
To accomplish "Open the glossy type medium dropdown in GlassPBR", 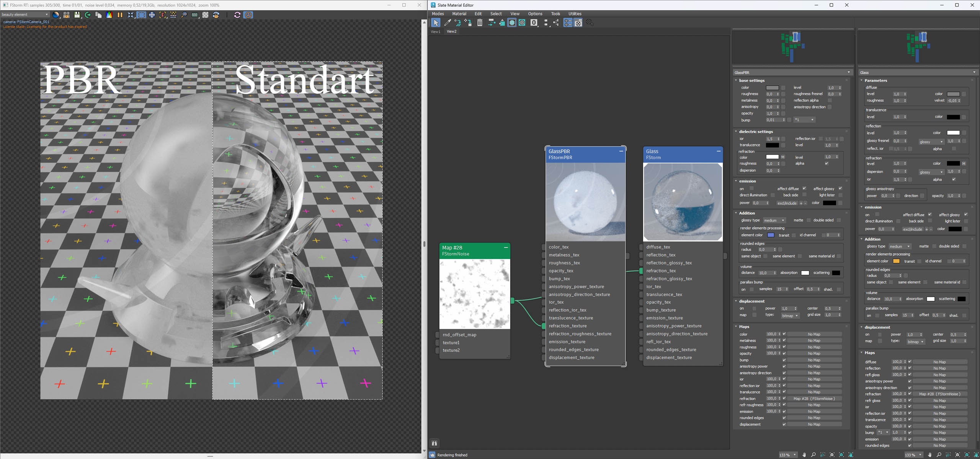I will click(x=774, y=220).
